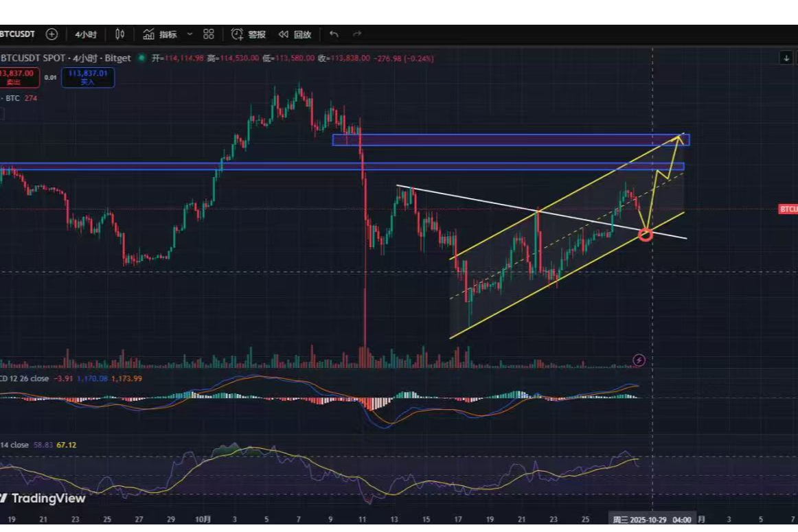Open the 指标 indicators panel
798x532 pixels.
(160, 34)
